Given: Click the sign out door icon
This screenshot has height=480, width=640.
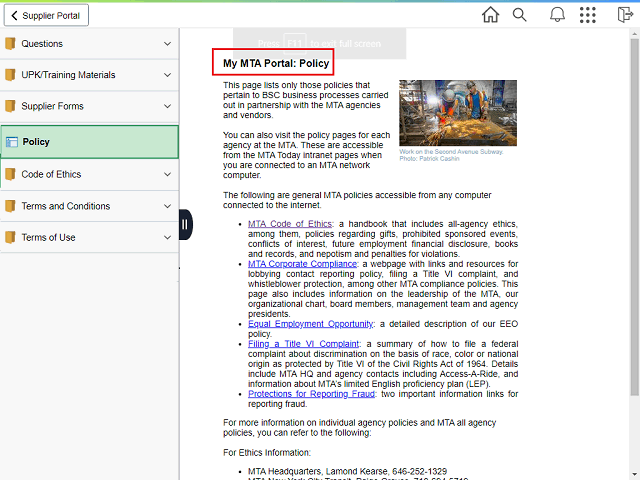Looking at the screenshot, I should tap(625, 15).
